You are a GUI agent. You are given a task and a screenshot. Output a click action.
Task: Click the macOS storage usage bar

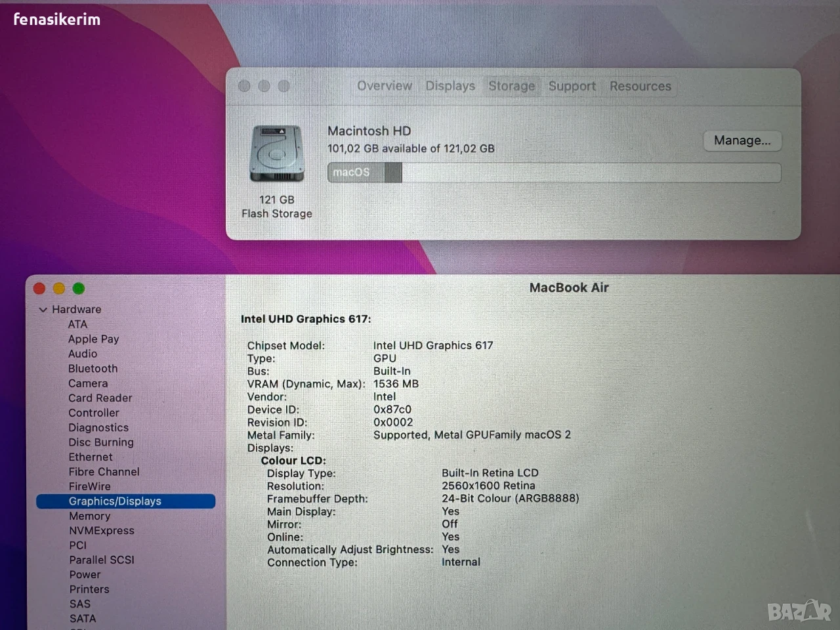[554, 173]
